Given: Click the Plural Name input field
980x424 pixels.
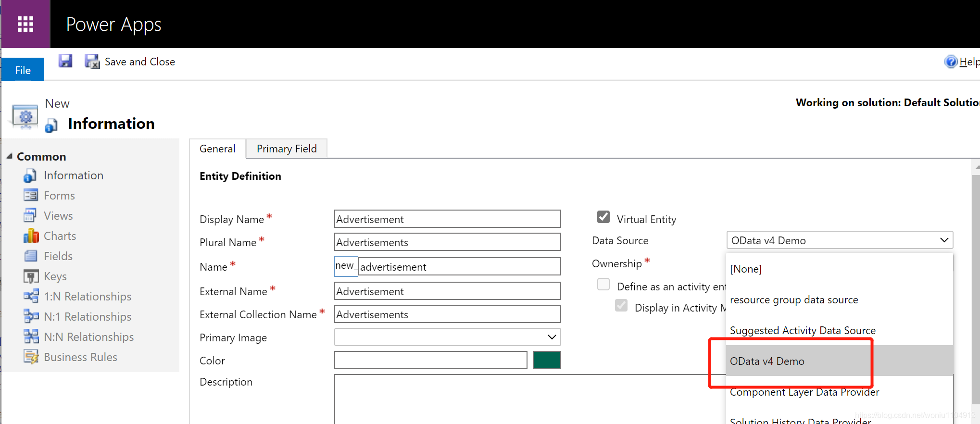Looking at the screenshot, I should 447,242.
